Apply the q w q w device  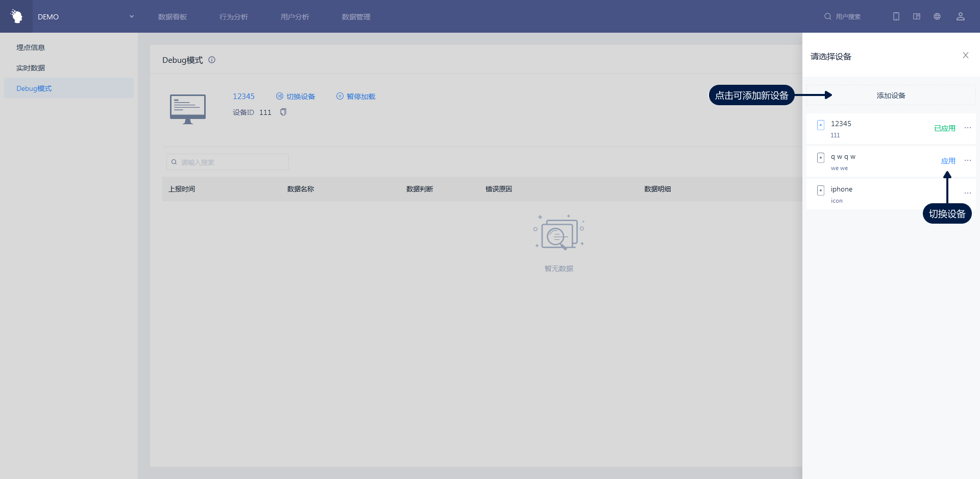pos(948,161)
